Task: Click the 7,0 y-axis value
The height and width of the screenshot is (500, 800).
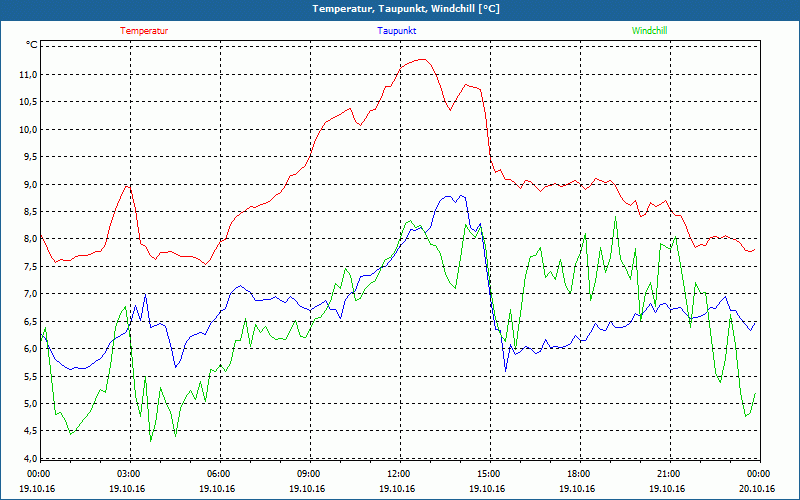Action: pyautogui.click(x=30, y=294)
